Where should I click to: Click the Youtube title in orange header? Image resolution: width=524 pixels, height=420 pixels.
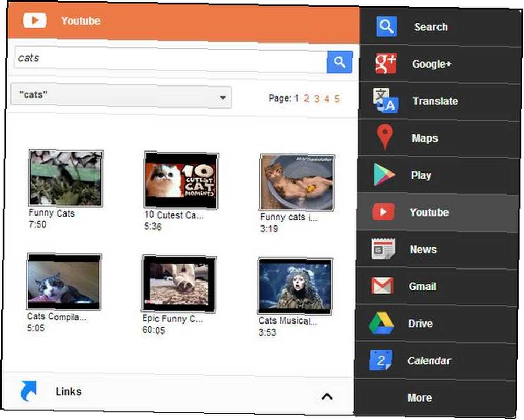pos(81,21)
